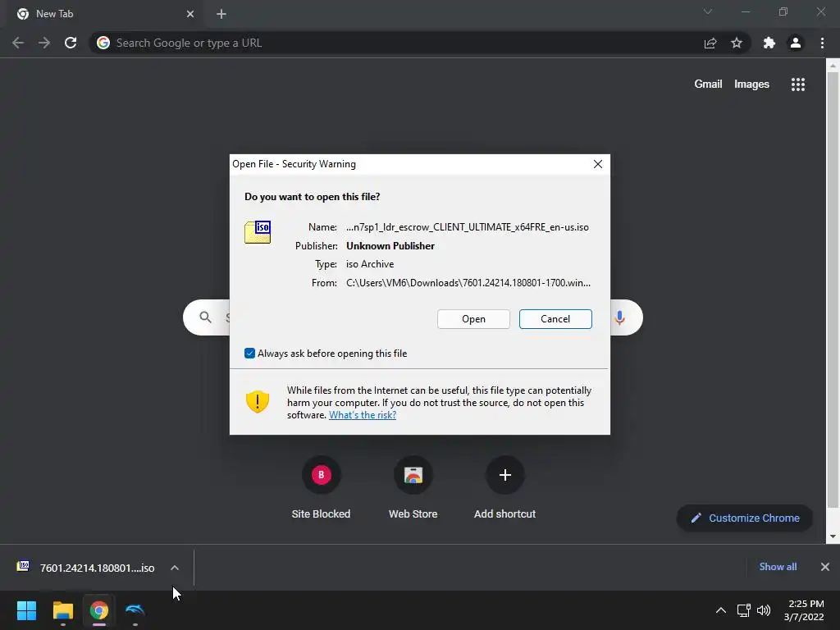Viewport: 840px width, 630px height.
Task: Click the Customize Chrome button
Action: click(x=745, y=518)
